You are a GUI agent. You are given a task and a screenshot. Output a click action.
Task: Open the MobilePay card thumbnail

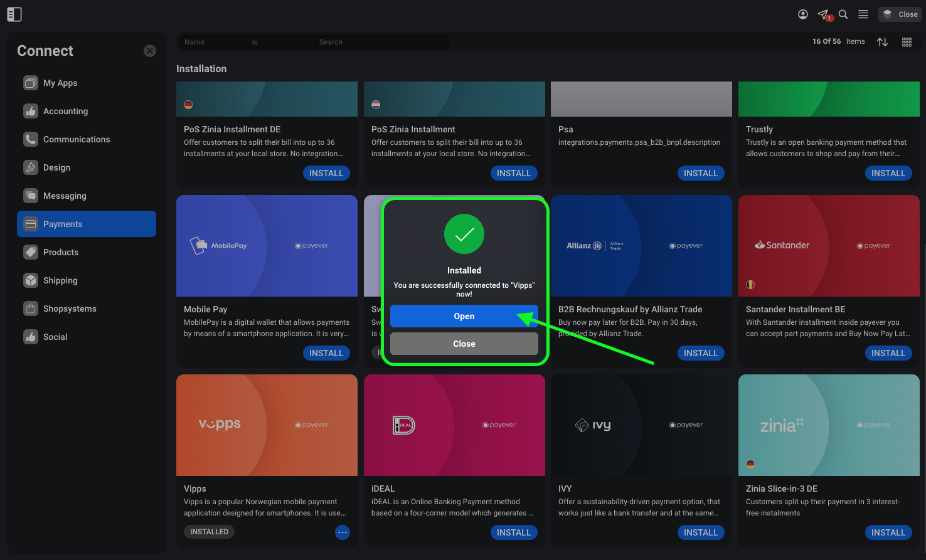(x=267, y=246)
